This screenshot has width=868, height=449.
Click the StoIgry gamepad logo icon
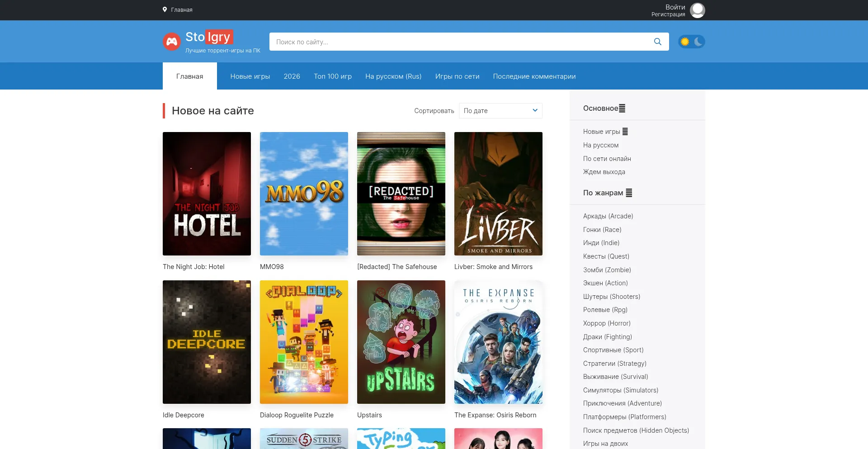coord(172,42)
